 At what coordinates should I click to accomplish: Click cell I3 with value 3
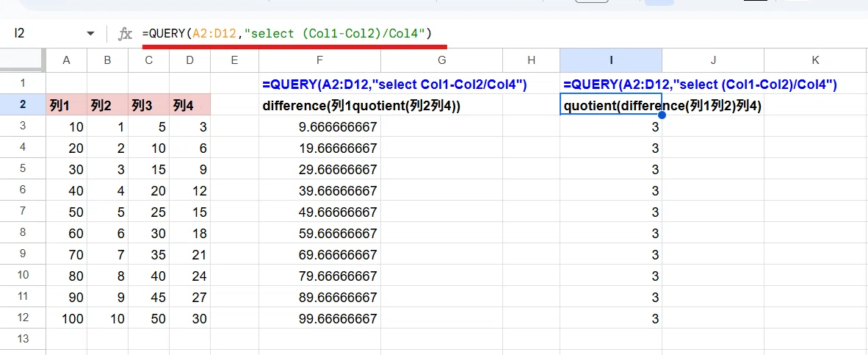point(610,127)
